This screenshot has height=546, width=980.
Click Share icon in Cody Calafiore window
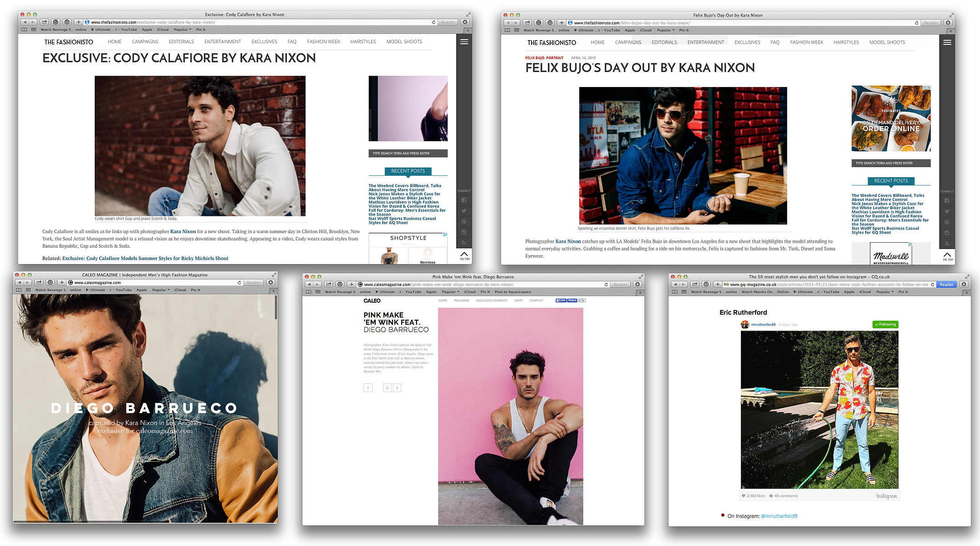[x=44, y=22]
